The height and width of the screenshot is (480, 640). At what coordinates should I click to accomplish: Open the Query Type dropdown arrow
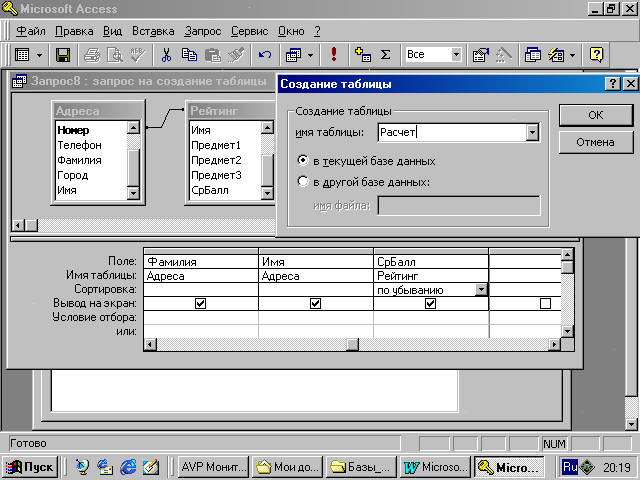coord(311,55)
